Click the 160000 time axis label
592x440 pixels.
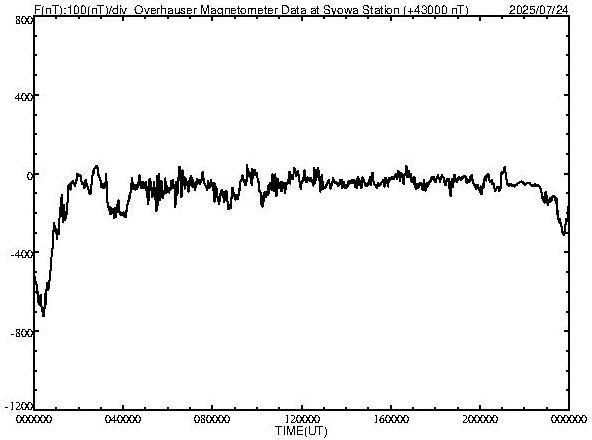tap(391, 419)
